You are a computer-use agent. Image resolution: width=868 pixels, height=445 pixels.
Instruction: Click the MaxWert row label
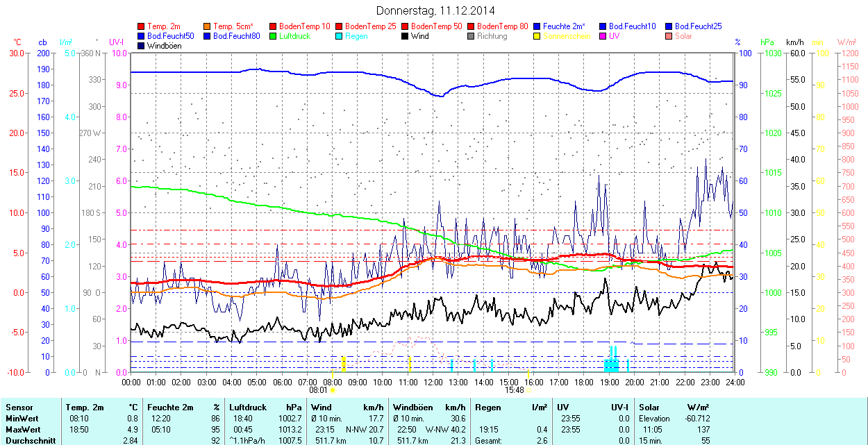click(x=24, y=430)
